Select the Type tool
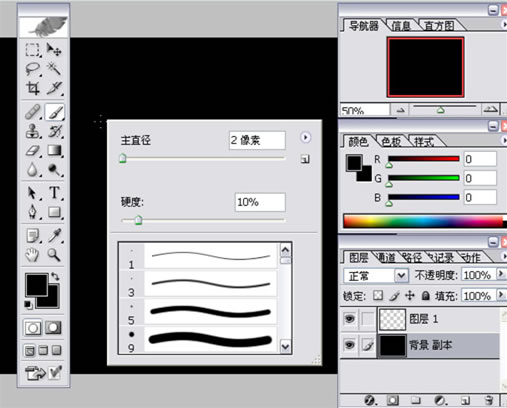507x408 pixels. [54, 193]
